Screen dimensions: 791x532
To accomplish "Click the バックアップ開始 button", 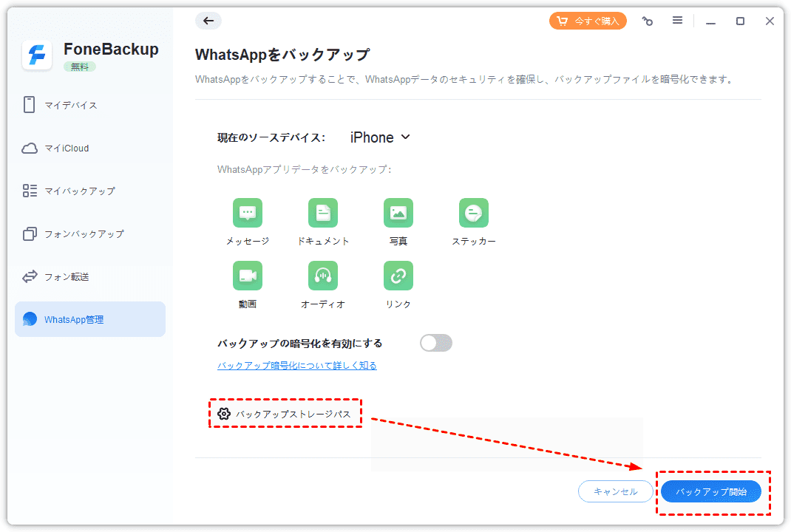I will [x=710, y=491].
